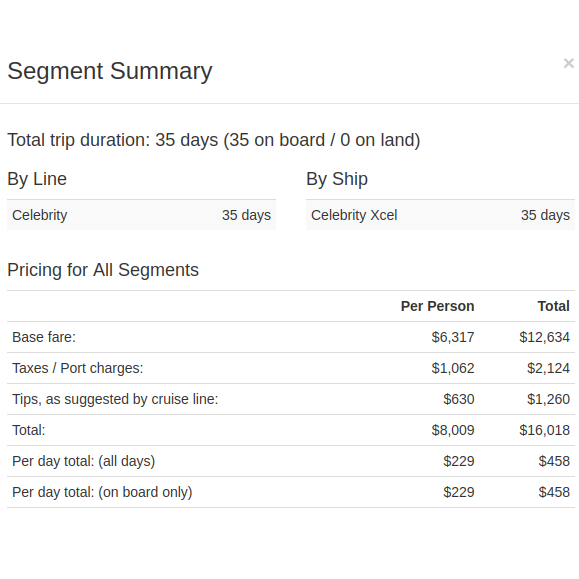Click grand total value $16,018

coord(544,430)
